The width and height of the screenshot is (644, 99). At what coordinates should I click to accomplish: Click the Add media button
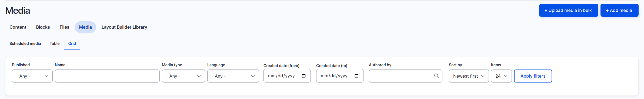619,10
